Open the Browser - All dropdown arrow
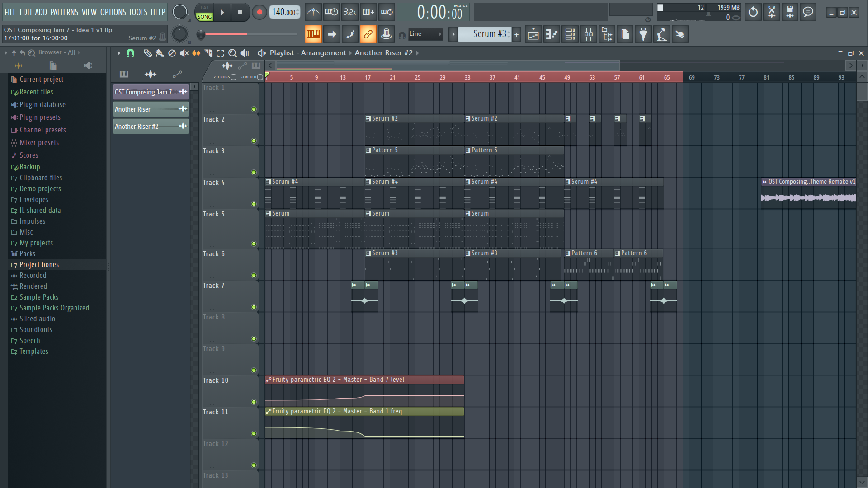The height and width of the screenshot is (488, 868). (79, 52)
